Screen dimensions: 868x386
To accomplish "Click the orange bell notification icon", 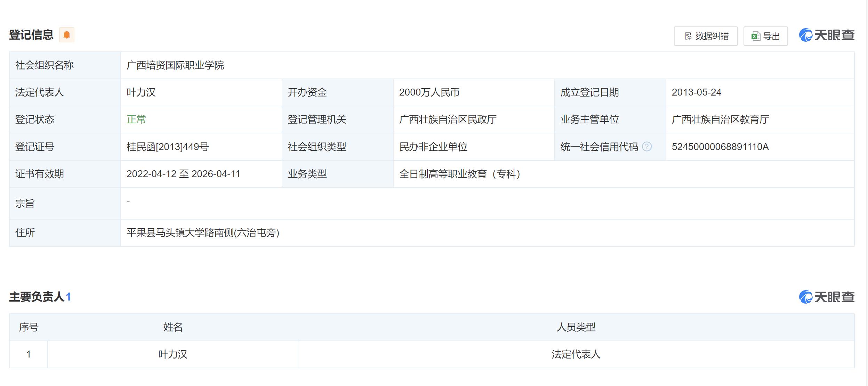I will pyautogui.click(x=67, y=35).
